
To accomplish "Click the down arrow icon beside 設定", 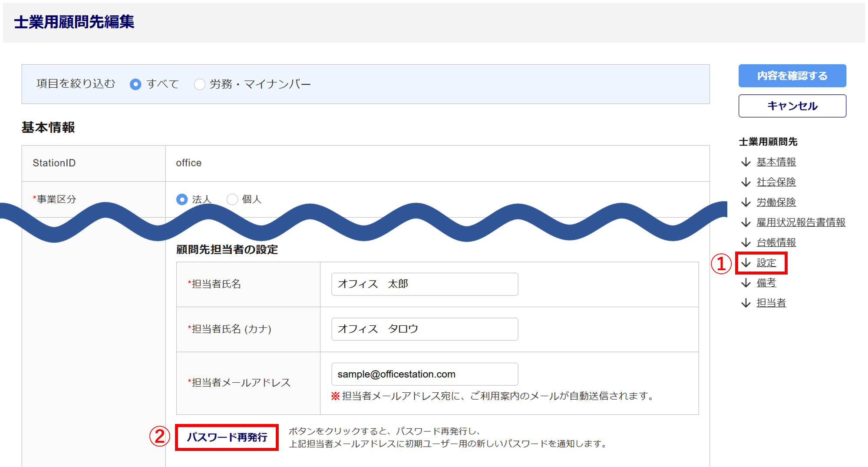I will (746, 263).
